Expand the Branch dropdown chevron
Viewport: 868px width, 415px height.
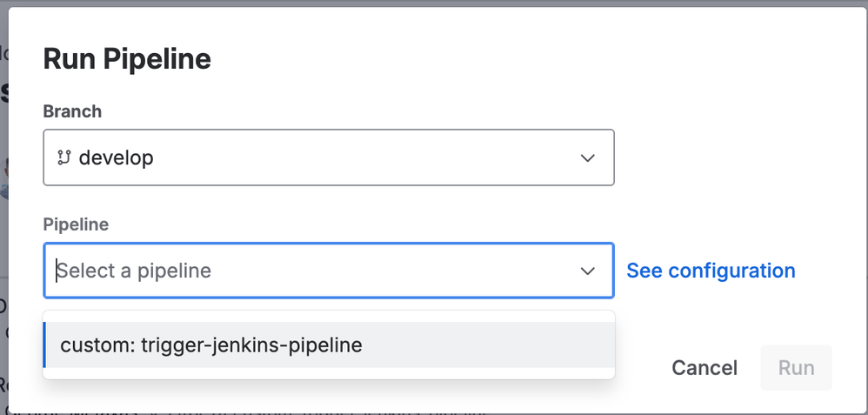click(587, 158)
